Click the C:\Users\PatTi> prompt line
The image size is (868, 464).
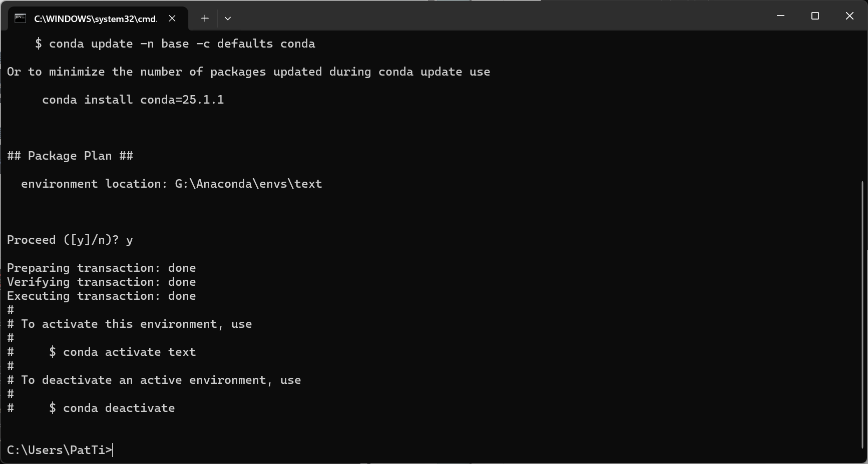[60, 450]
